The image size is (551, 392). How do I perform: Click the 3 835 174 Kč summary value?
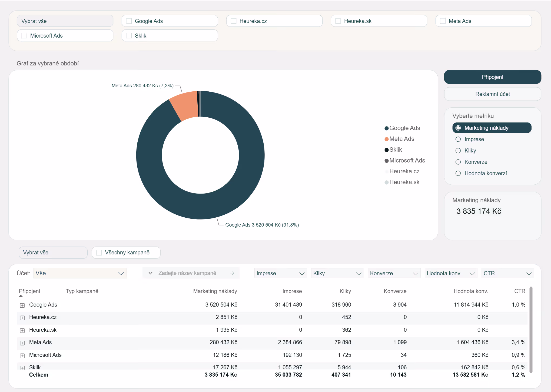click(x=479, y=211)
